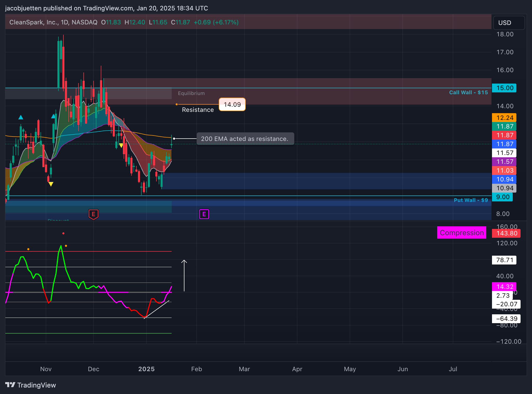Click the -20.07 indicator value tag
The image size is (532, 394).
pyautogui.click(x=506, y=304)
